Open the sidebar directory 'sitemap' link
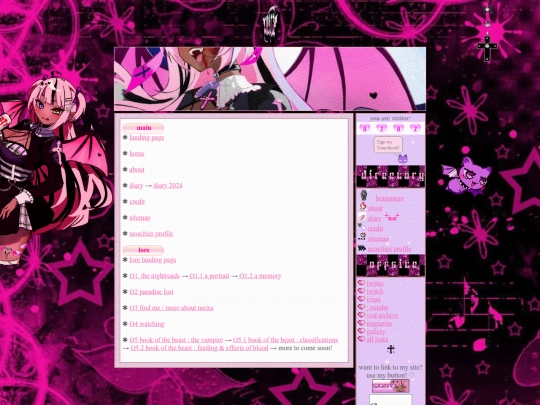The image size is (540, 405). [378, 239]
